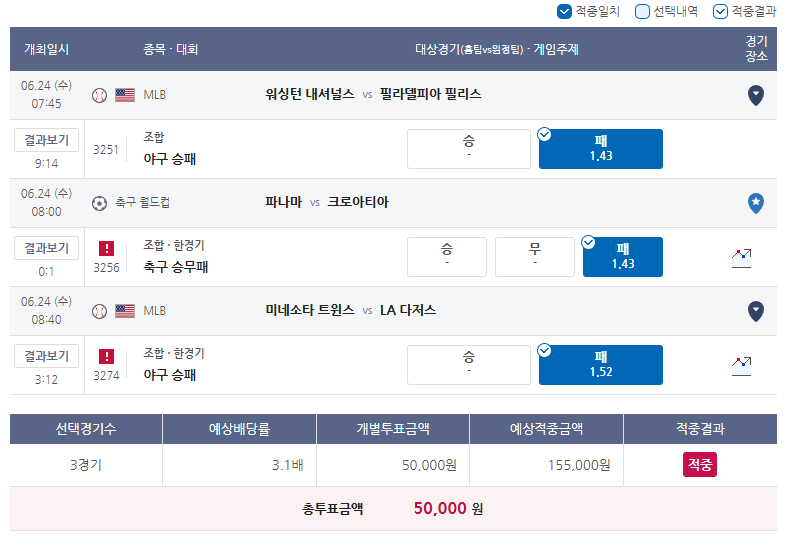Open odds trend chart for match 3256
Image resolution: width=785 pixels, height=555 pixels.
[741, 258]
